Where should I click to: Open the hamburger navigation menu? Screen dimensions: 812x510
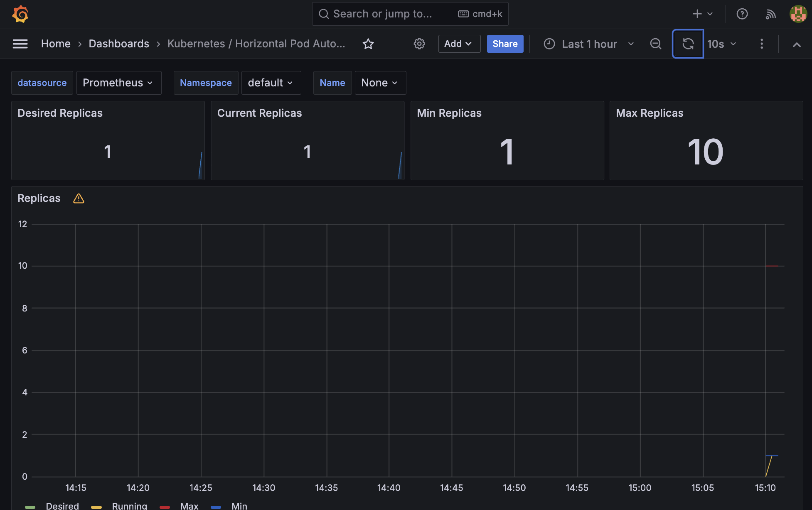pos(20,44)
